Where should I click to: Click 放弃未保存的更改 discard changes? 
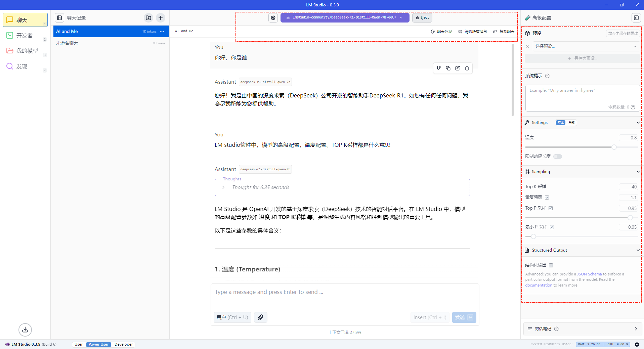click(623, 33)
